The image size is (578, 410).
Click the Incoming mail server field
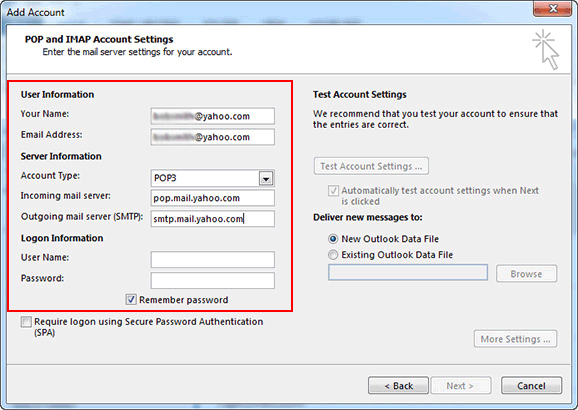[213, 198]
